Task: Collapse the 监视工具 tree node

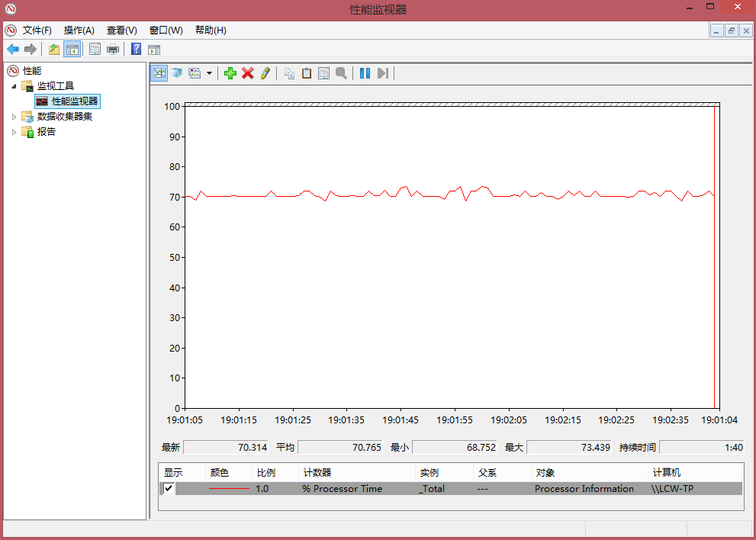Action: [x=14, y=86]
